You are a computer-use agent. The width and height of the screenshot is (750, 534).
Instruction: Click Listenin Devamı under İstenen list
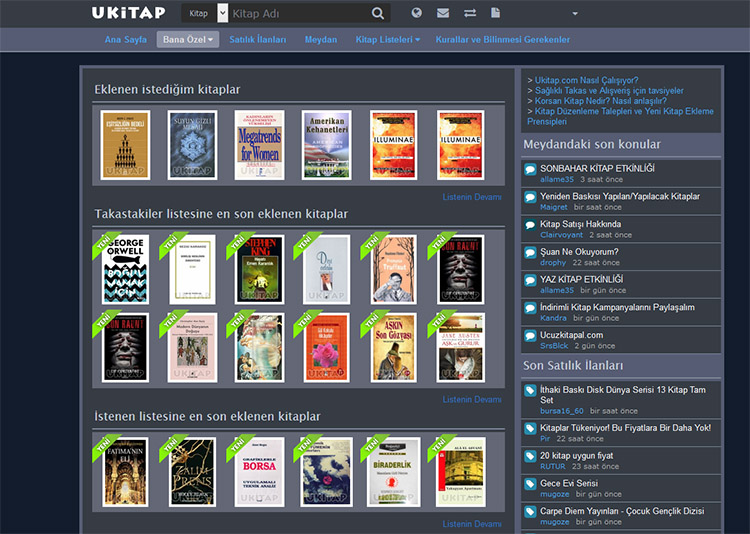click(472, 523)
